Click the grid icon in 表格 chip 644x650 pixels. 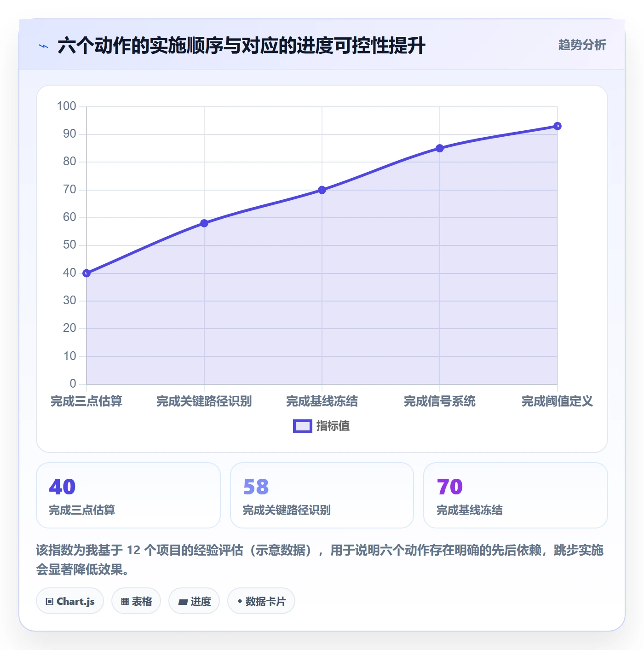pos(125,602)
